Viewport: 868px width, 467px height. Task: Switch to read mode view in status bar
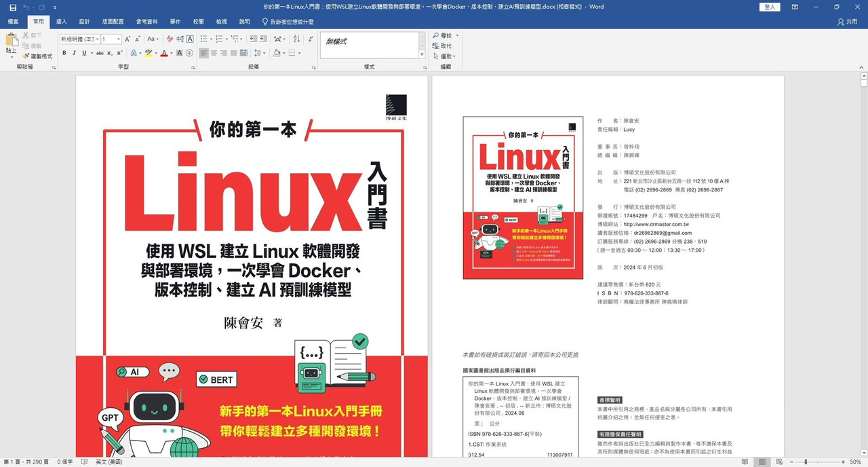745,462
